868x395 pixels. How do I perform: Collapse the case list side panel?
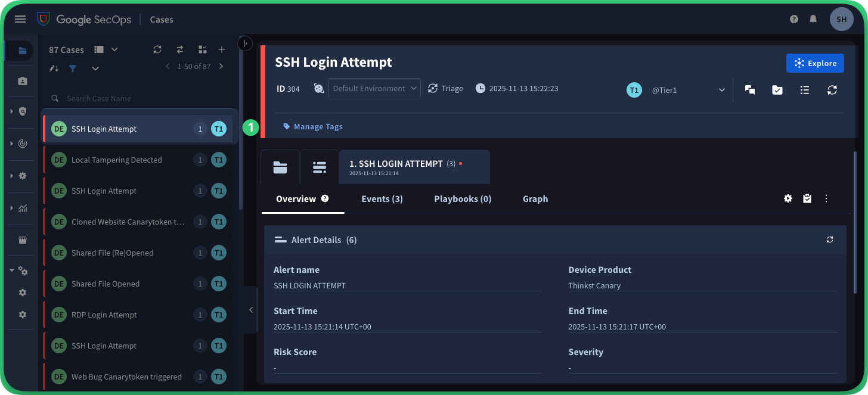pyautogui.click(x=251, y=310)
